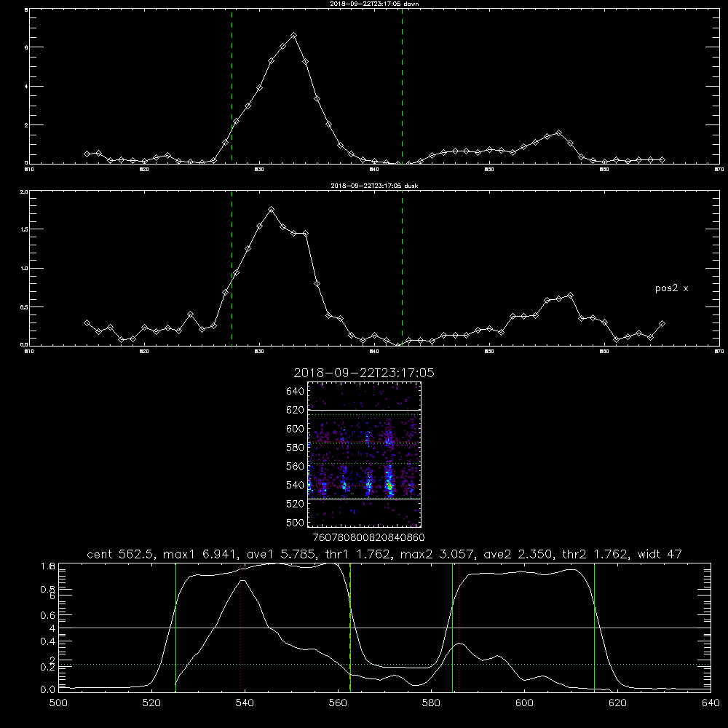
Task: Click the red dotted vertical line near 586
Action: (x=459, y=628)
